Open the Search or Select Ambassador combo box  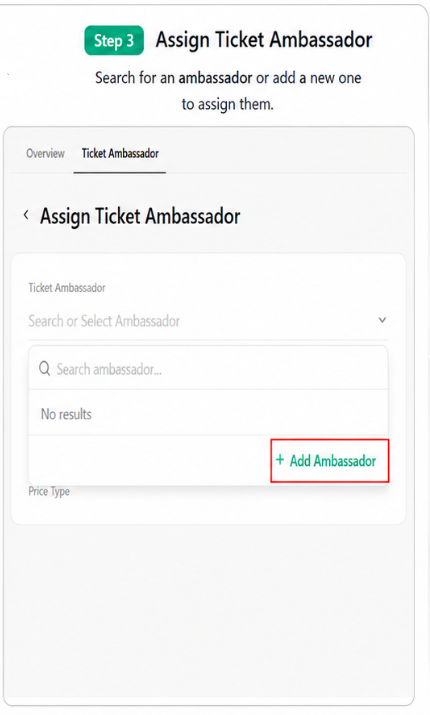click(208, 321)
